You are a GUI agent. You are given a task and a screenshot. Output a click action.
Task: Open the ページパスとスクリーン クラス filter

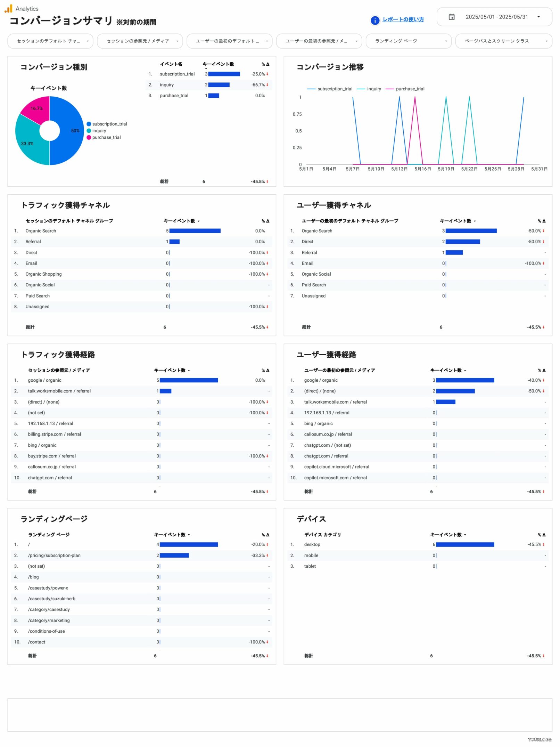coord(503,41)
